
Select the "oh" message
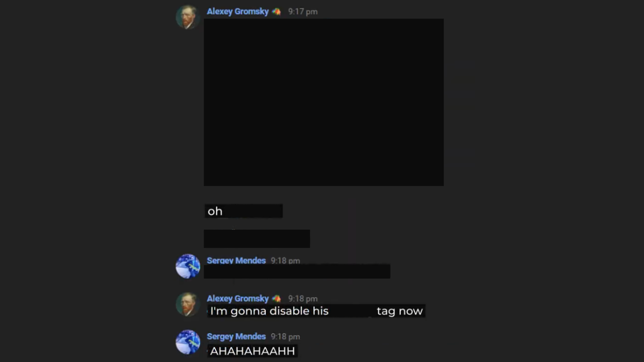tap(244, 211)
